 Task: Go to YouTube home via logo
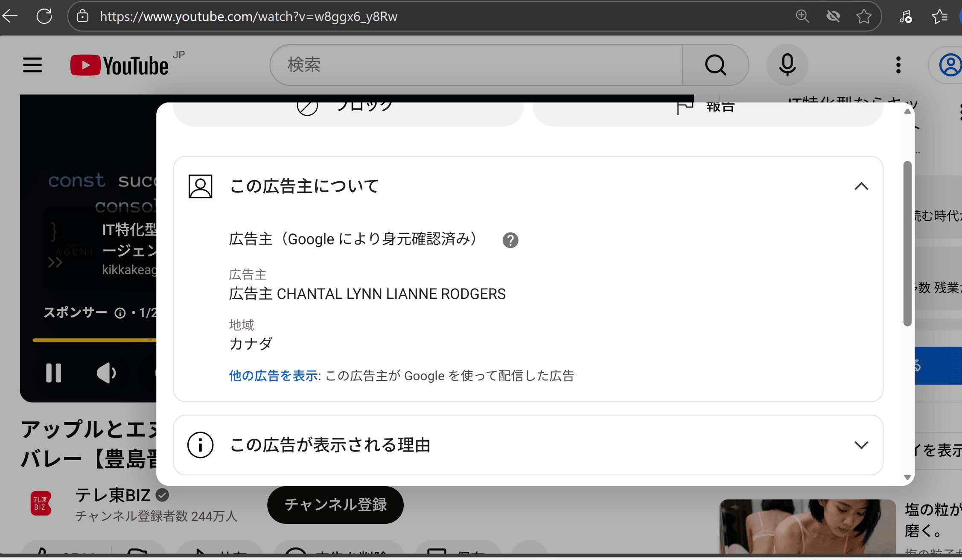pos(119,65)
